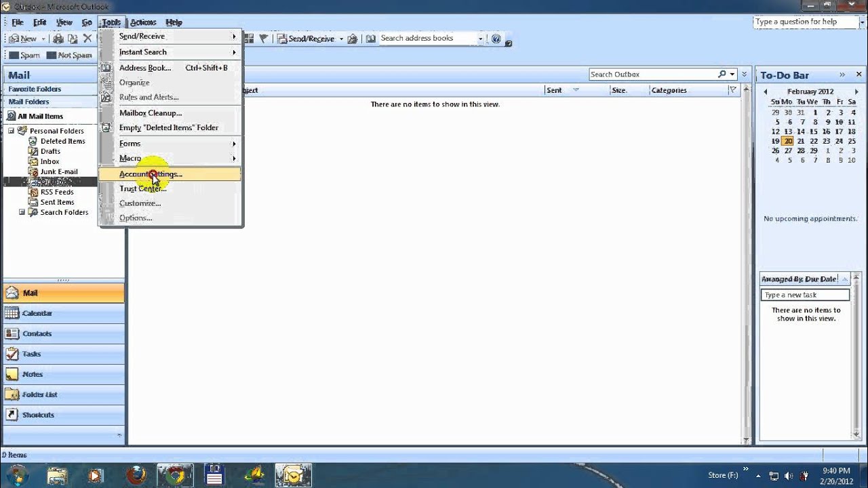The height and width of the screenshot is (488, 868).
Task: Open the New item dropdown arrow
Action: [x=43, y=39]
